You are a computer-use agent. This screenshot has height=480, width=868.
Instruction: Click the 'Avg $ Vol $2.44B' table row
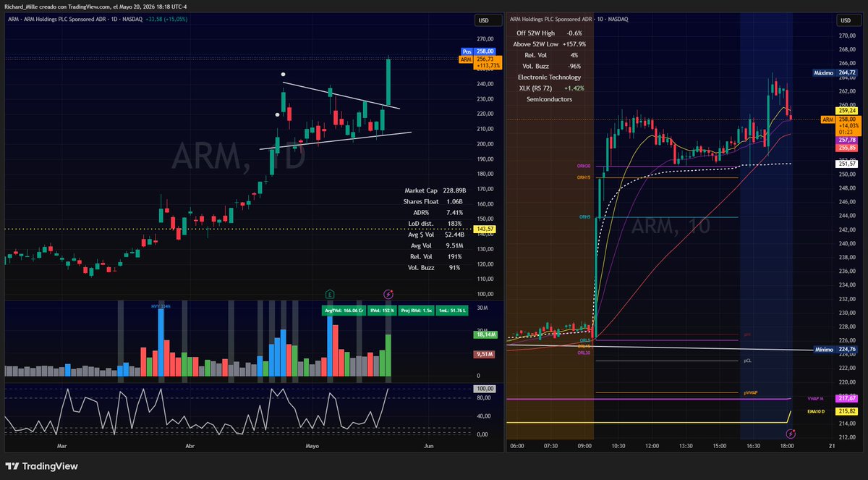point(435,234)
